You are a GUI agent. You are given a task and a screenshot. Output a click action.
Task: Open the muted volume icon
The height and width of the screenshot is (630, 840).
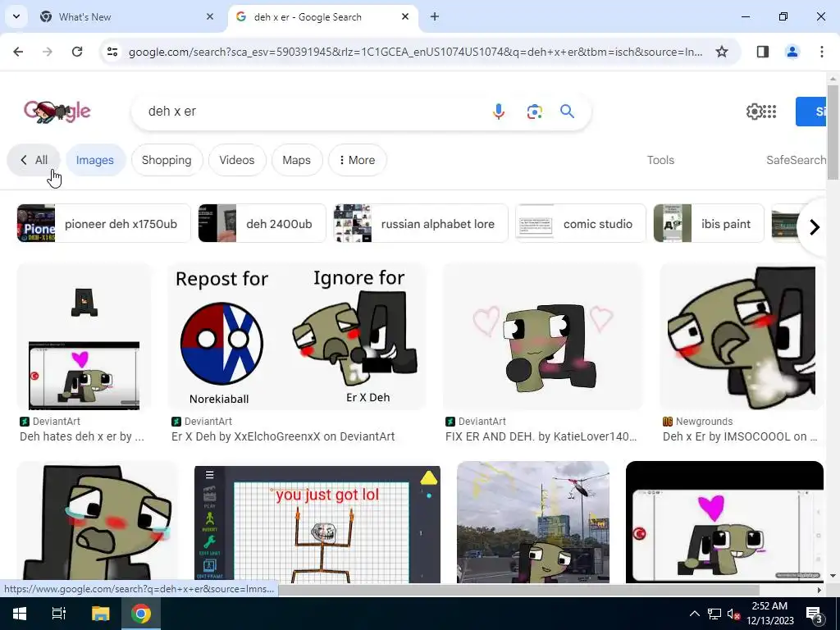tap(733, 614)
